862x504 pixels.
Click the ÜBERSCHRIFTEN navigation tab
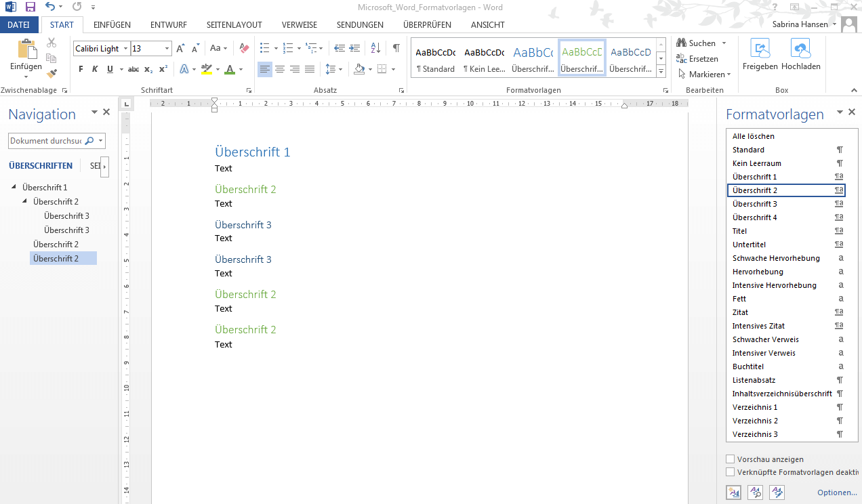point(41,166)
